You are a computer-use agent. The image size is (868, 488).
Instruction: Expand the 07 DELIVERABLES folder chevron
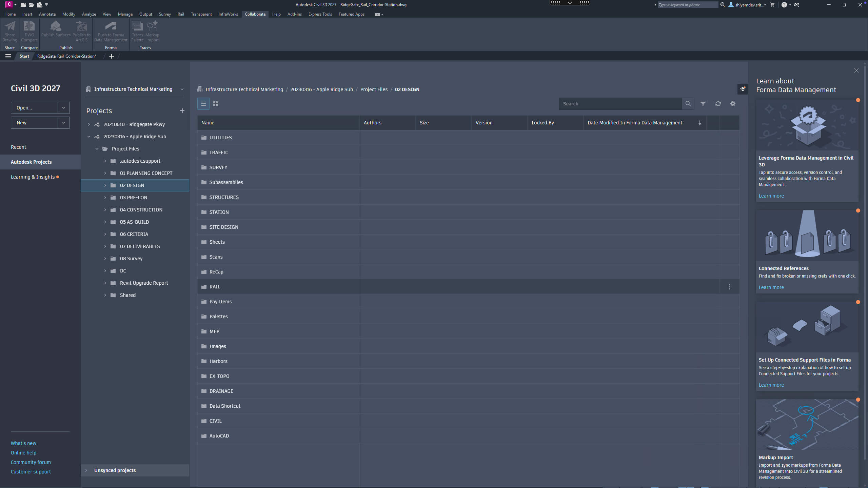pyautogui.click(x=105, y=246)
